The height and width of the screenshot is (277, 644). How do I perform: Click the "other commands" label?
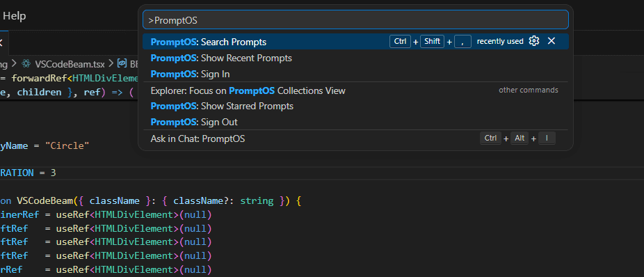tap(528, 90)
